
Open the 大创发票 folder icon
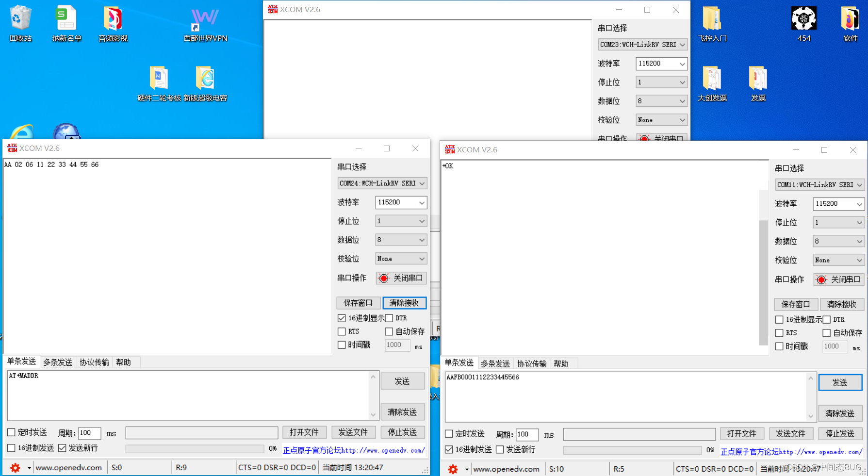point(712,83)
